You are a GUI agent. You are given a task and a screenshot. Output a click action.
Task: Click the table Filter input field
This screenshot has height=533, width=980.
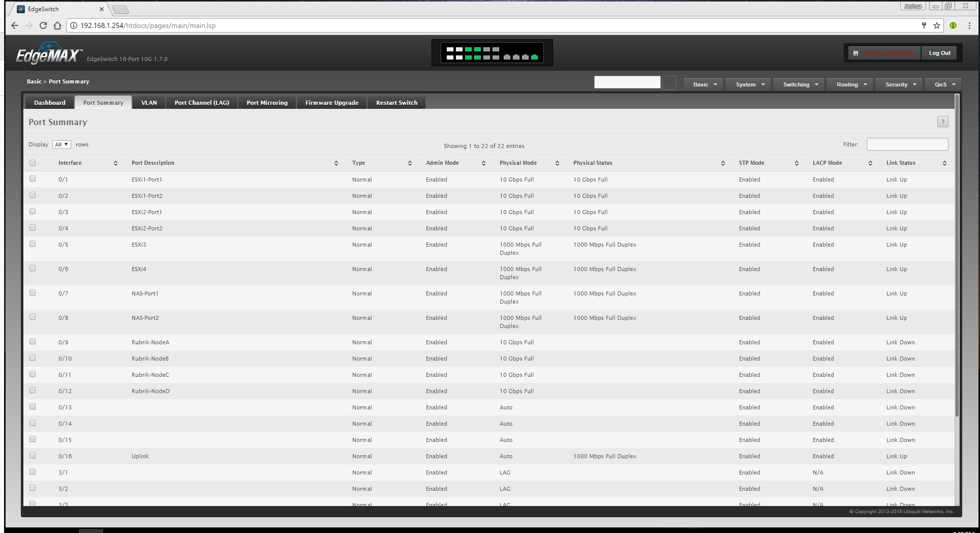coord(907,144)
